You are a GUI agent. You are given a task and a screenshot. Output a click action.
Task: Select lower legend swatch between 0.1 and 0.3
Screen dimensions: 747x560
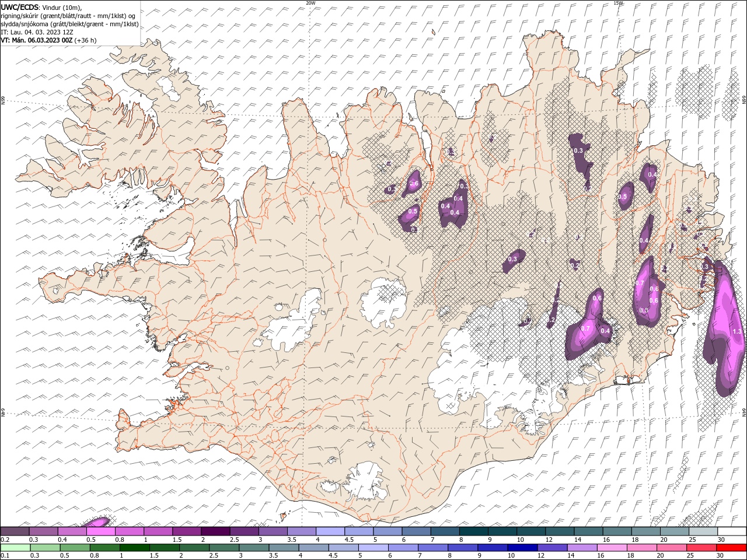click(x=15, y=548)
